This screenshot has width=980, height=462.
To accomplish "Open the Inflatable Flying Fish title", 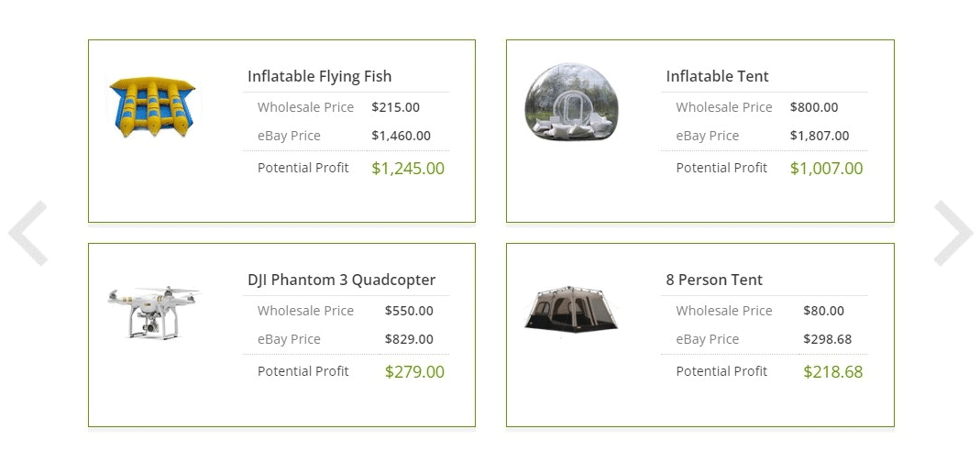I will (319, 76).
